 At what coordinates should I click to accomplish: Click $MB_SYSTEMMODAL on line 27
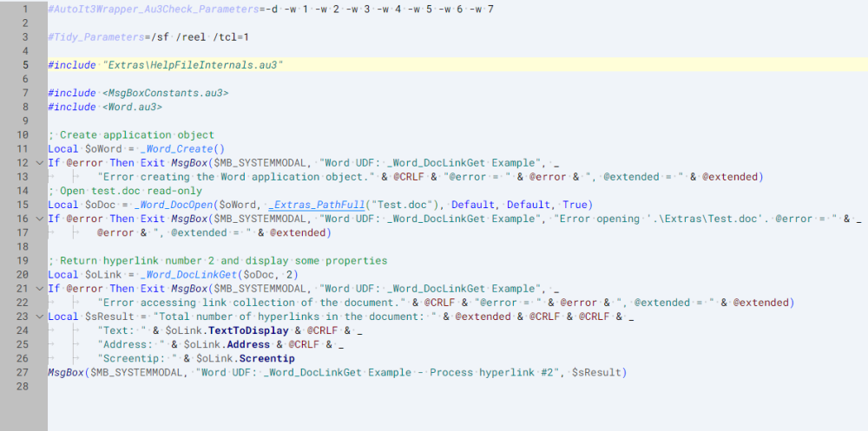[137, 372]
